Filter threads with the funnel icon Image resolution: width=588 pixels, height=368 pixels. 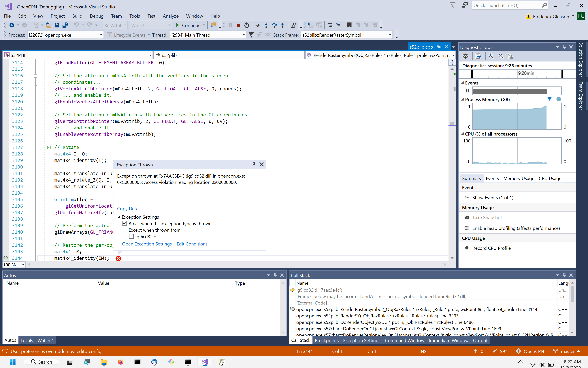(x=251, y=35)
